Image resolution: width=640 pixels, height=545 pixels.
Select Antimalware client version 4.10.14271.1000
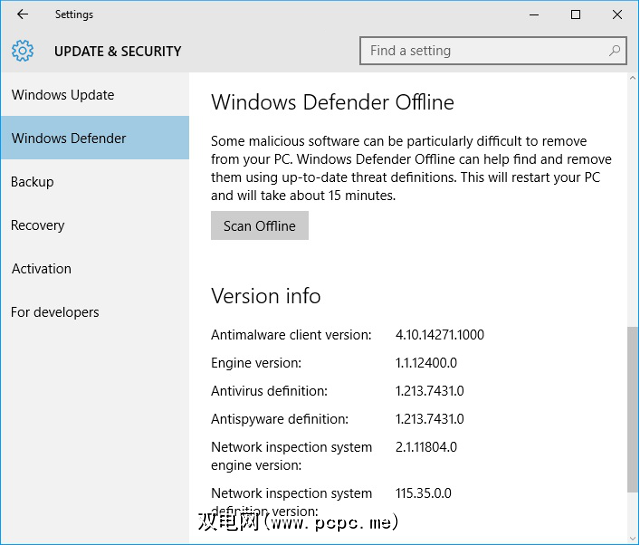pos(440,335)
